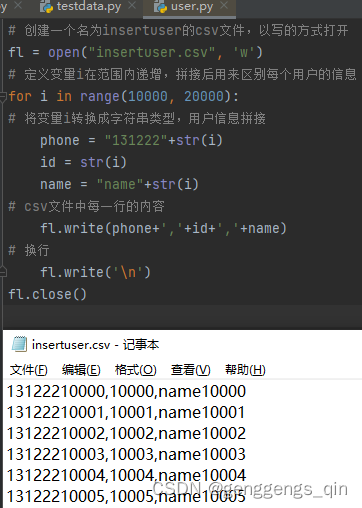Click Notepad row 13122210005,10005,name10005
The width and height of the screenshot is (362, 508).
pyautogui.click(x=126, y=496)
